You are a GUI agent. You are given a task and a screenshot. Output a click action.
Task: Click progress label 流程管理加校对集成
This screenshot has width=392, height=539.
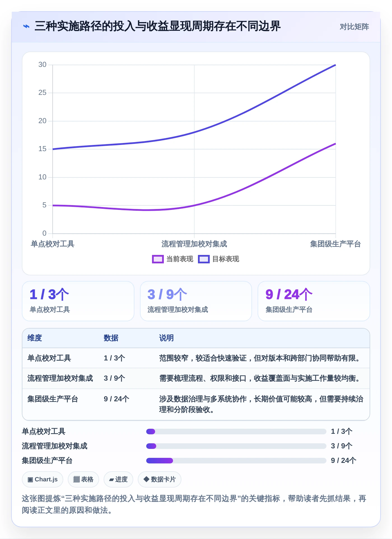[55, 446]
